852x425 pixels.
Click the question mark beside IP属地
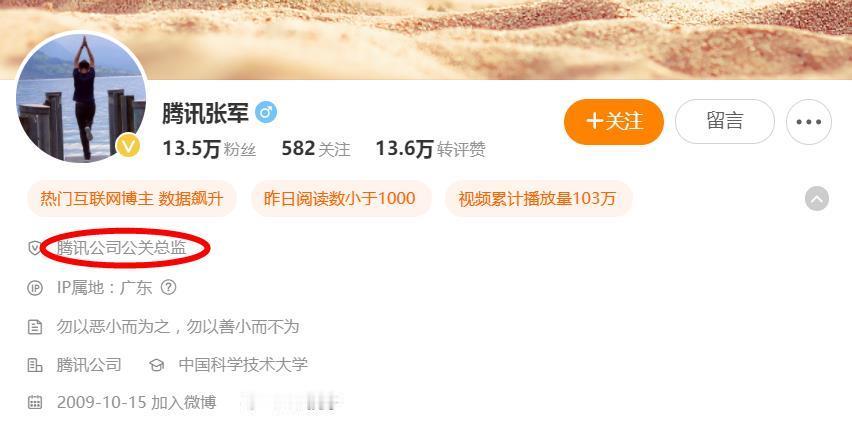point(168,288)
